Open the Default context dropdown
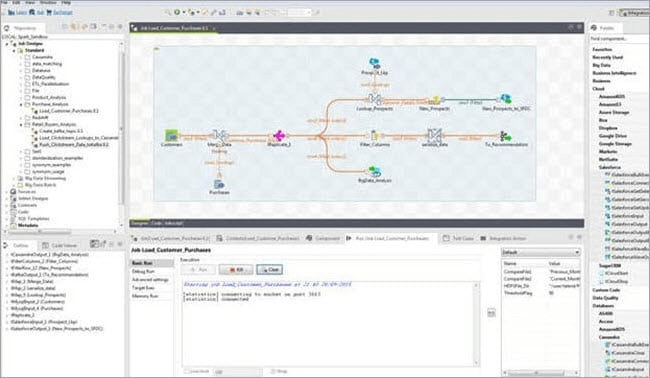 pyautogui.click(x=540, y=252)
